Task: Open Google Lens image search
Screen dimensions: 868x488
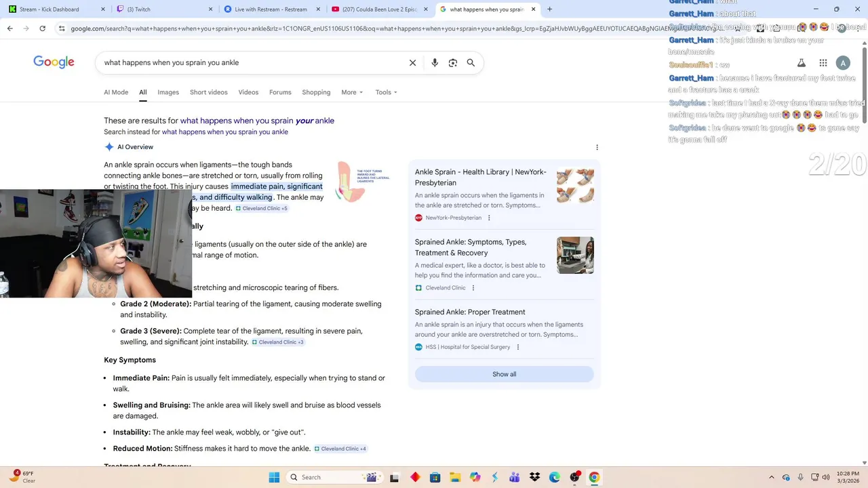Action: (452, 62)
